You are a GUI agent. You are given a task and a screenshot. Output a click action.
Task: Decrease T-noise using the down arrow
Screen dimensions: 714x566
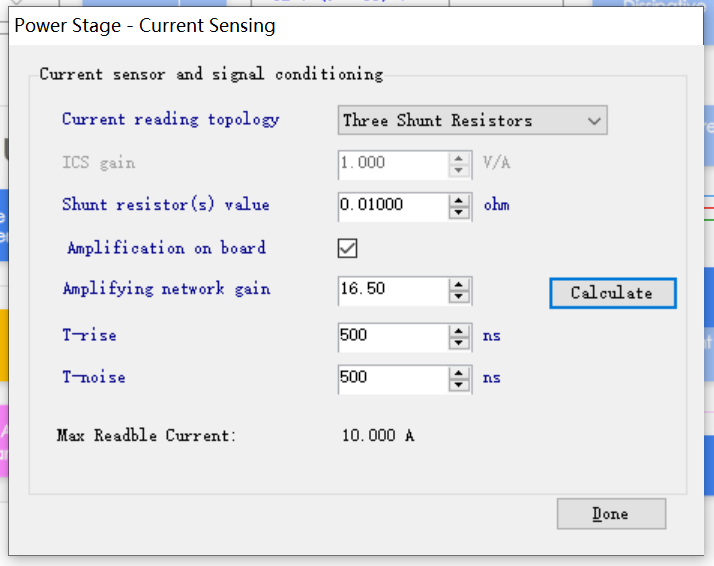pos(459,385)
